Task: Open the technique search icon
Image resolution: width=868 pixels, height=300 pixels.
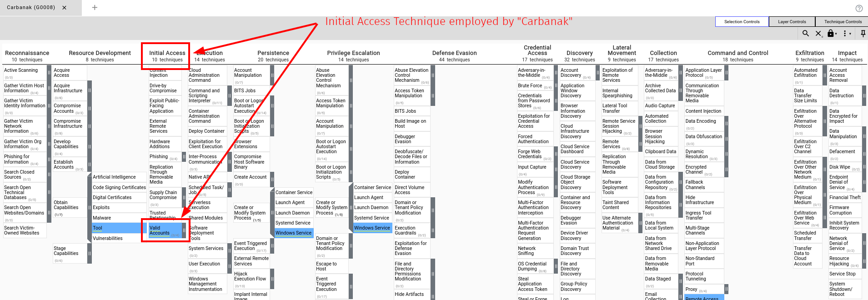Action: click(x=805, y=33)
